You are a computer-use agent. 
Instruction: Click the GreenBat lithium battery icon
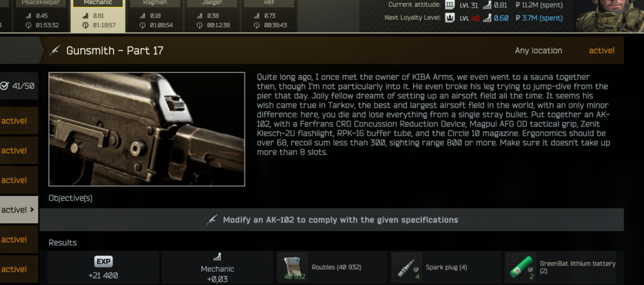tap(521, 267)
